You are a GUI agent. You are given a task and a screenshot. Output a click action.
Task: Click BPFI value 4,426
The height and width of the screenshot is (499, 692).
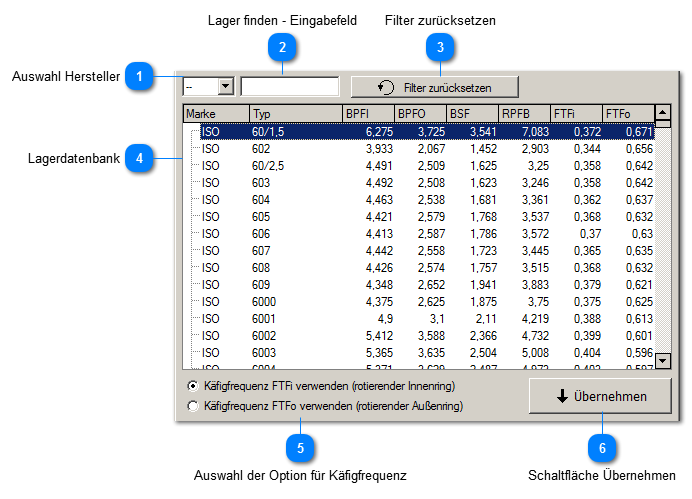(379, 268)
